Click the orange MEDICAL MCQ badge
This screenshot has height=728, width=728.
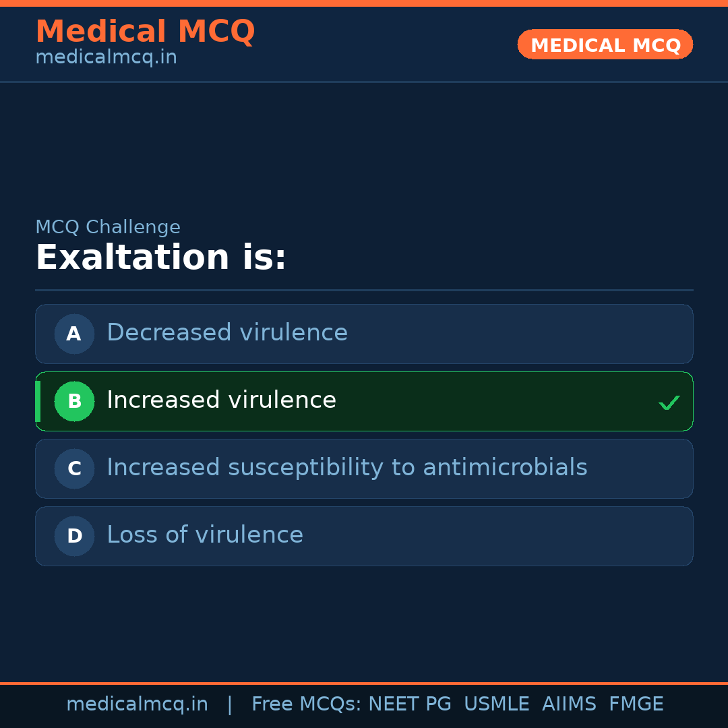605,44
